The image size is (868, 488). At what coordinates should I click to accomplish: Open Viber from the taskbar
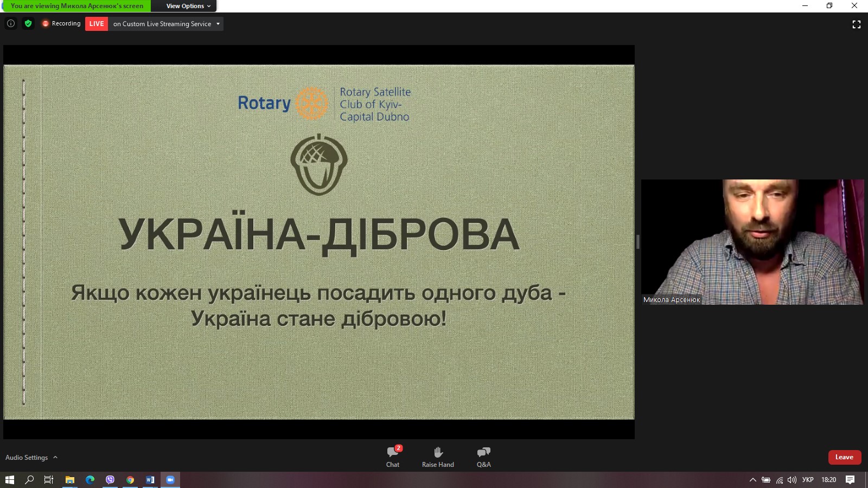(x=110, y=480)
